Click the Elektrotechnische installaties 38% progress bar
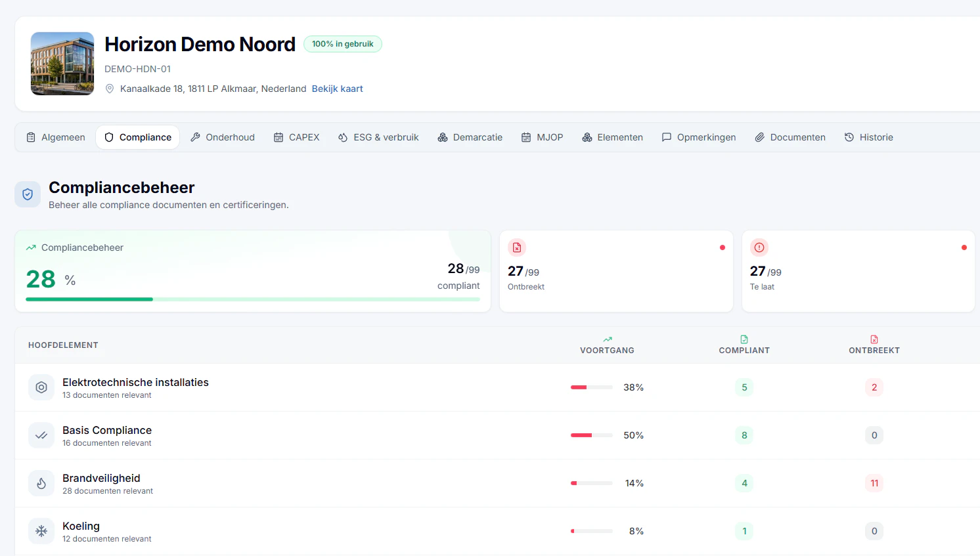This screenshot has height=556, width=980. pyautogui.click(x=592, y=387)
